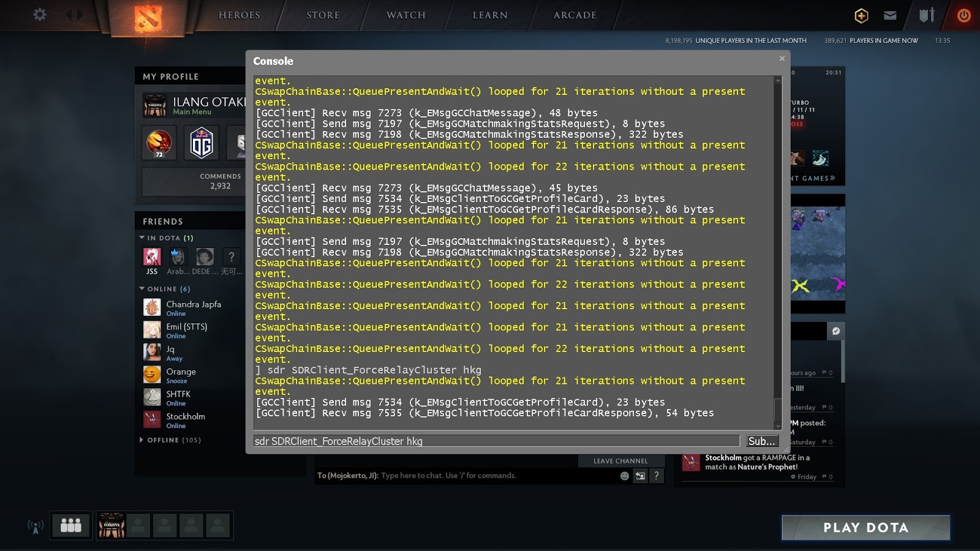Click the profile avatar in My Profile
Image resolution: width=980 pixels, height=551 pixels.
point(154,105)
